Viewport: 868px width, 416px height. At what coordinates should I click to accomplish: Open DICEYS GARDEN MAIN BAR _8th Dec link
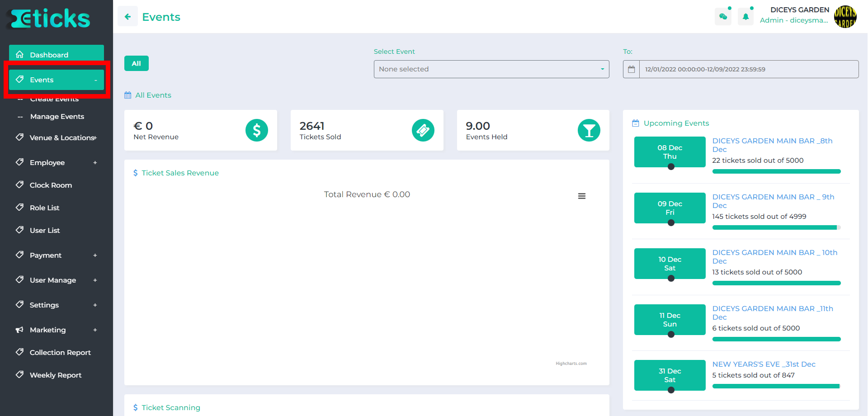[x=772, y=145]
